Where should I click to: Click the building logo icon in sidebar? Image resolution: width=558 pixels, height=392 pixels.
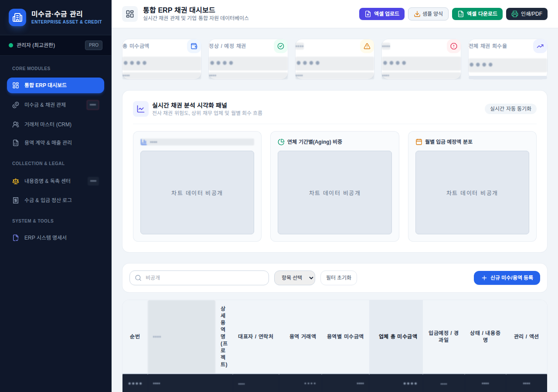pos(17,17)
